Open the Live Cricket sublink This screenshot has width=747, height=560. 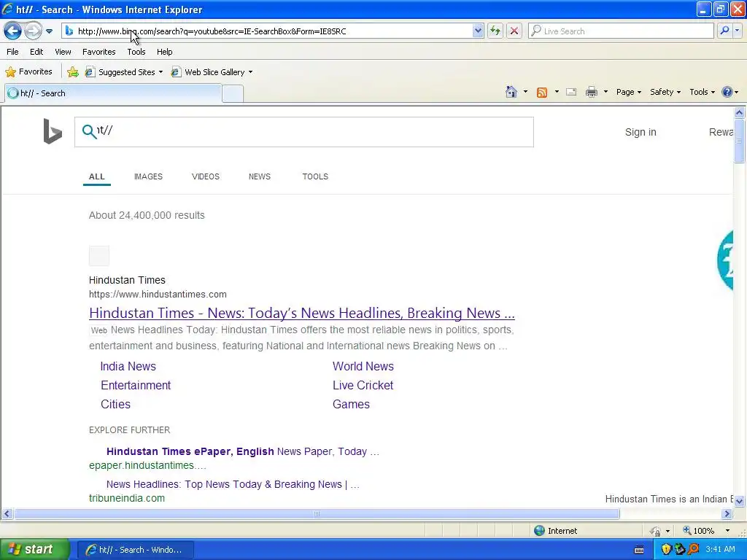tap(363, 385)
